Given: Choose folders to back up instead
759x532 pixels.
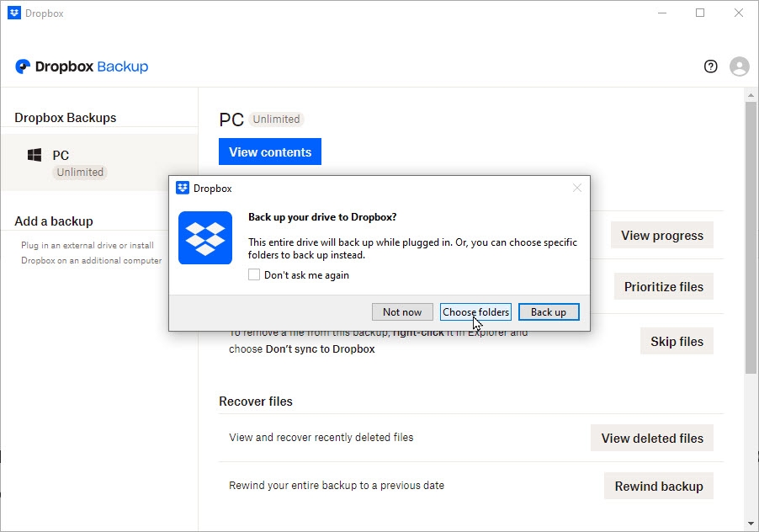Looking at the screenshot, I should coord(475,311).
